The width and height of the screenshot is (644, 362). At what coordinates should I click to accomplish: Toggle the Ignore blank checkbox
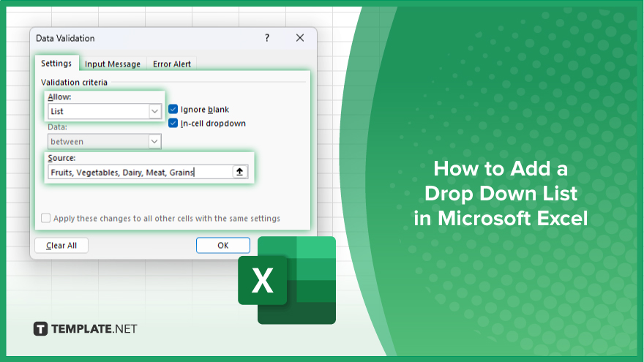point(173,109)
